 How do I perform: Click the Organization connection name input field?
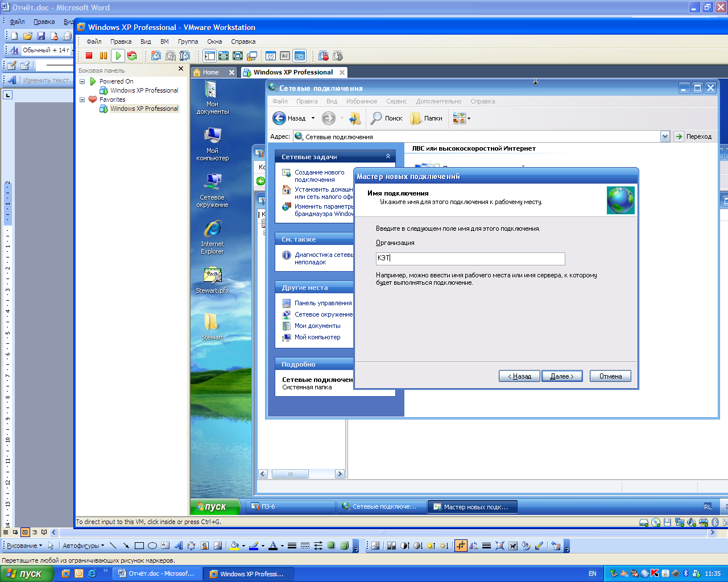pos(470,259)
